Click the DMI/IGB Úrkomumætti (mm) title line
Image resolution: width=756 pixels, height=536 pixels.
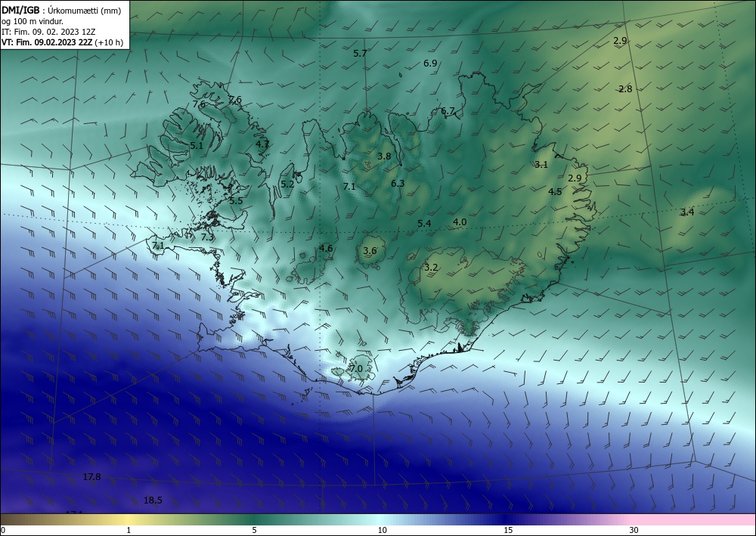(62, 11)
